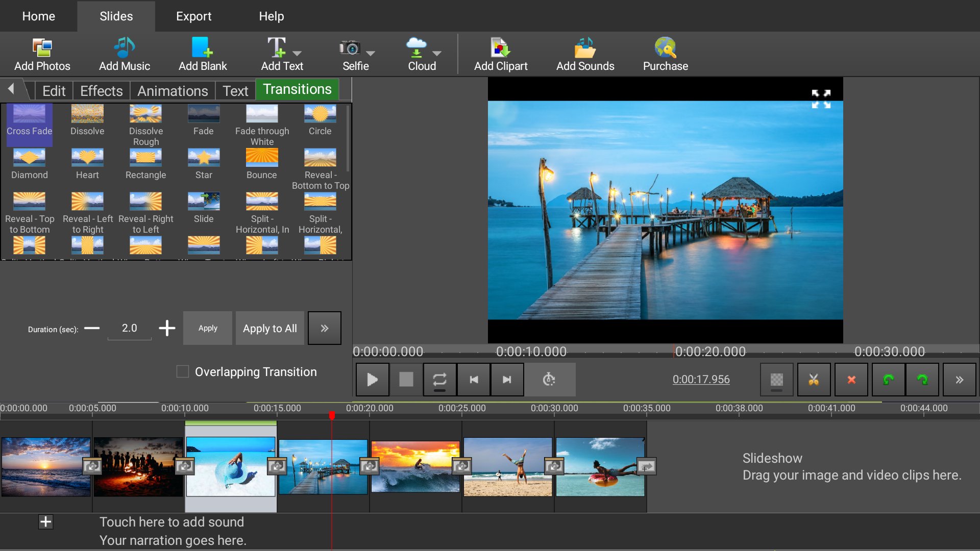
Task: Open Add Clipart from the toolbar
Action: click(x=500, y=48)
